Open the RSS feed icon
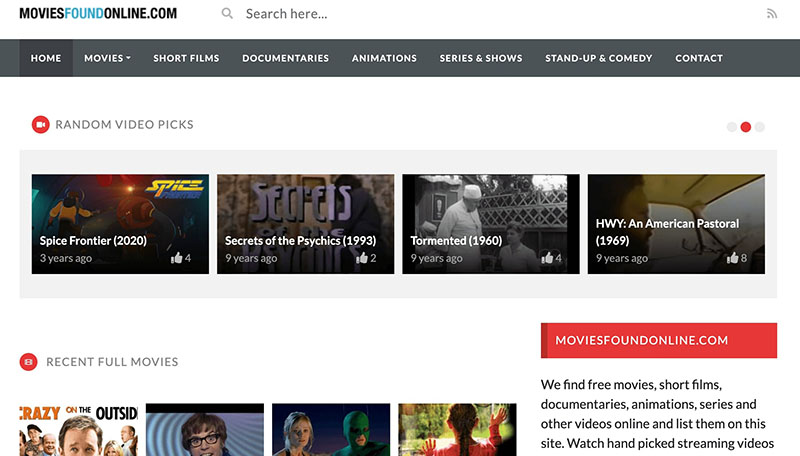Screen dimensions: 800x456 pyautogui.click(x=771, y=14)
